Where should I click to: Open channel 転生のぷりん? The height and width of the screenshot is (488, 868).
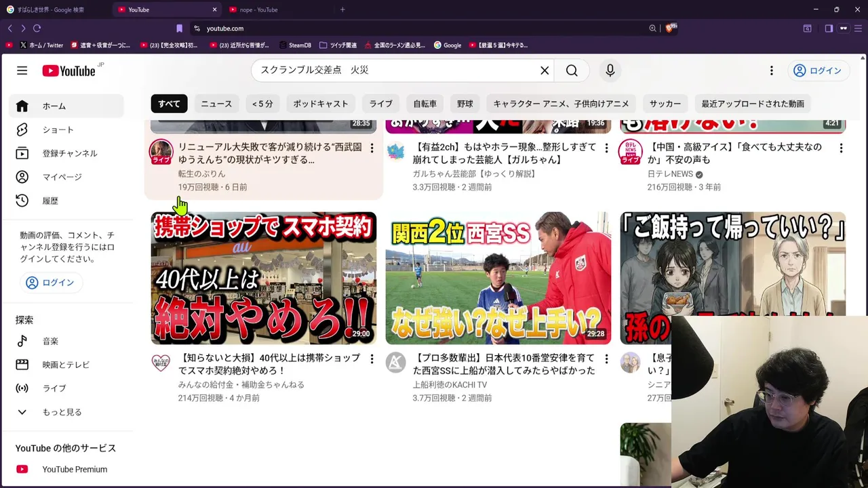coord(201,174)
